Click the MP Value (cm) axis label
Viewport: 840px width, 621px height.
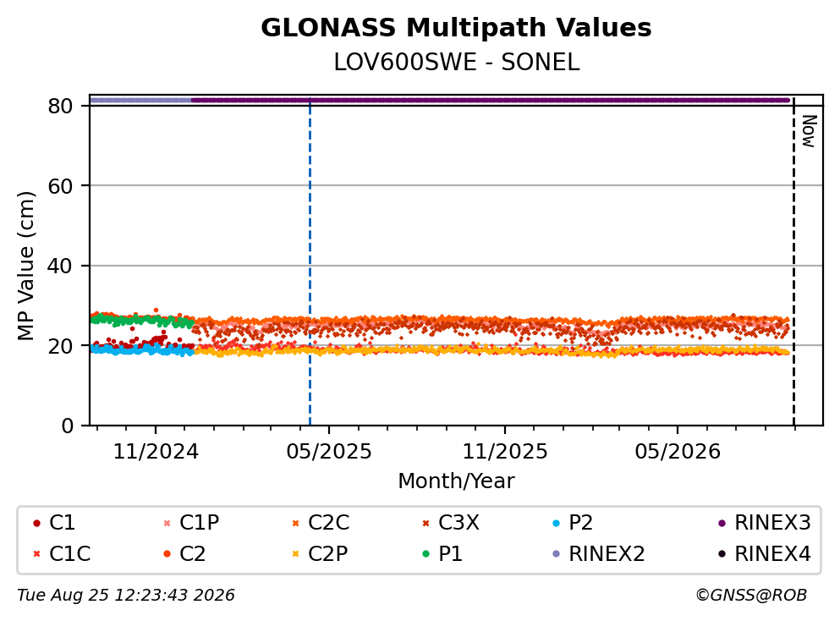(x=25, y=266)
